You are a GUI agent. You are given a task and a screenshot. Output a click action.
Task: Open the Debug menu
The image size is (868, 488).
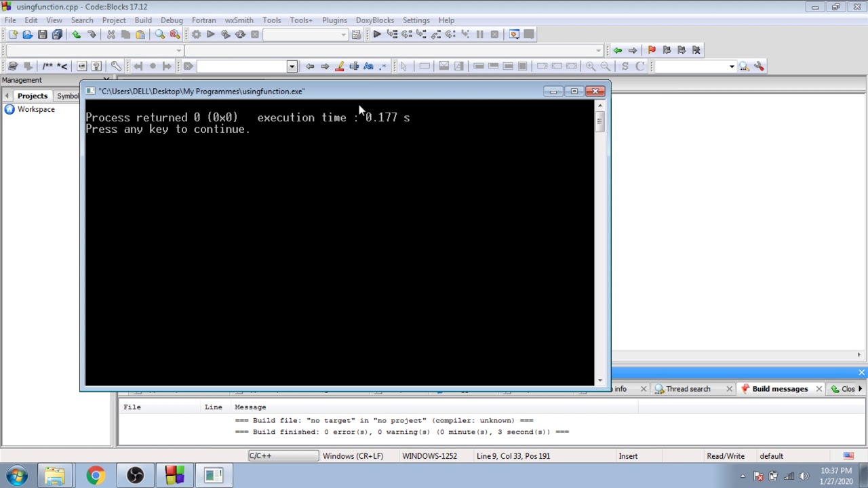point(172,20)
